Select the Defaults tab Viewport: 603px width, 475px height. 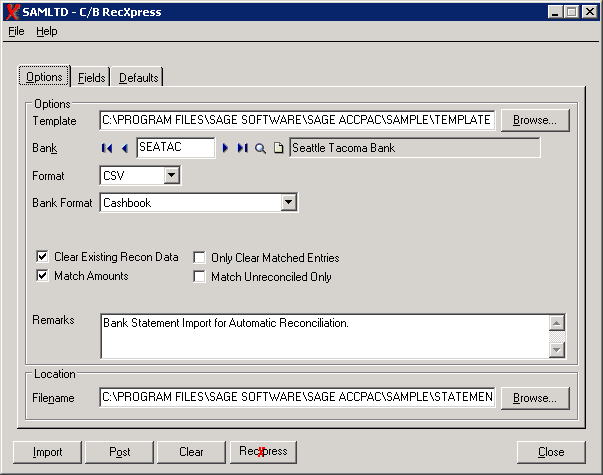click(x=138, y=78)
